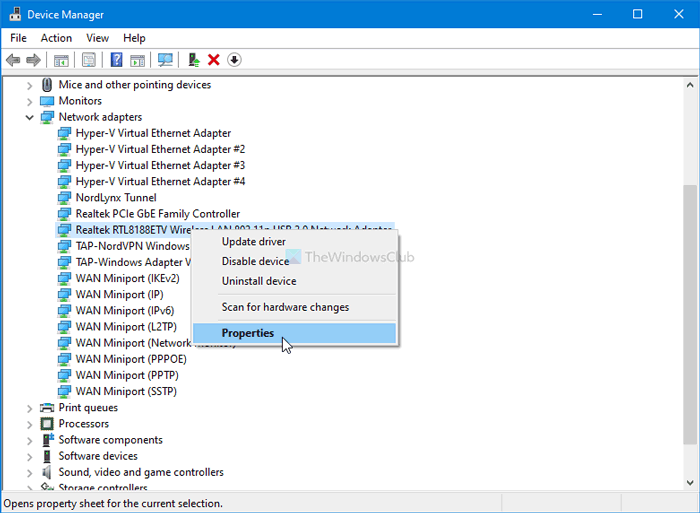Click the Hyper-V Virtual Ethernet Adapter #4 icon
The width and height of the screenshot is (700, 513).
coord(64,181)
